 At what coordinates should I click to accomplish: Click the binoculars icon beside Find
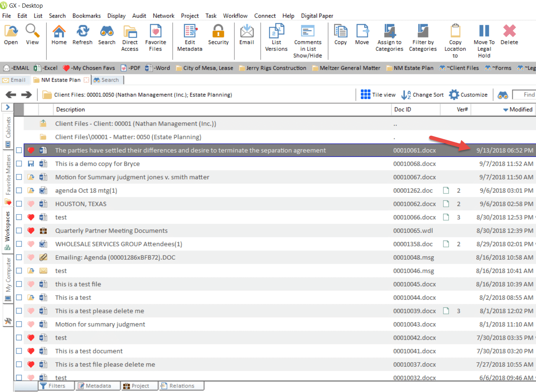pos(503,95)
